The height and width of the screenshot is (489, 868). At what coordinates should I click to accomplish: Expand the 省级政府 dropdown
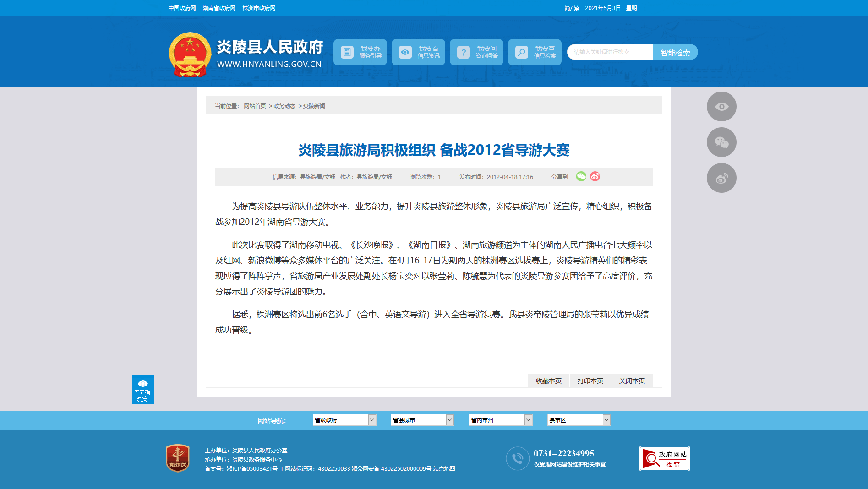[344, 420]
